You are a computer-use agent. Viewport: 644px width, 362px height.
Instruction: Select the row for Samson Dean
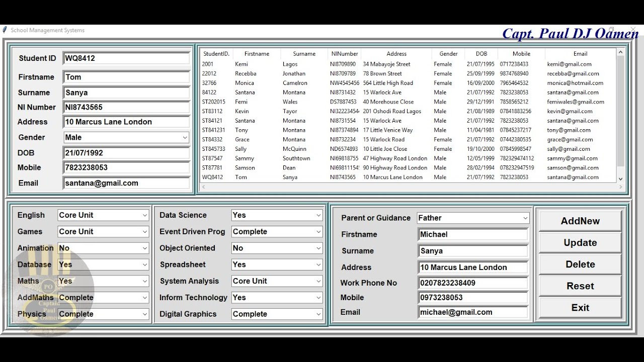(408, 168)
